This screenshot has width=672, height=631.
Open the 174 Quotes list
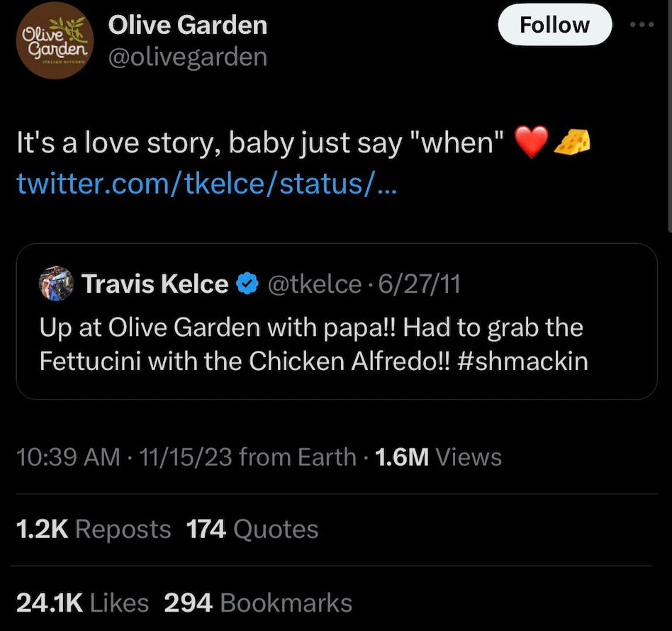pyautogui.click(x=251, y=528)
